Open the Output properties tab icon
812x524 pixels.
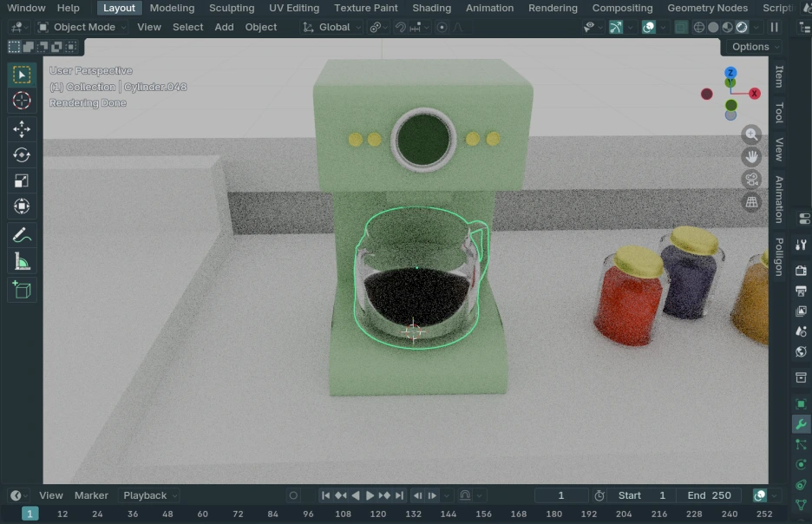click(x=801, y=291)
